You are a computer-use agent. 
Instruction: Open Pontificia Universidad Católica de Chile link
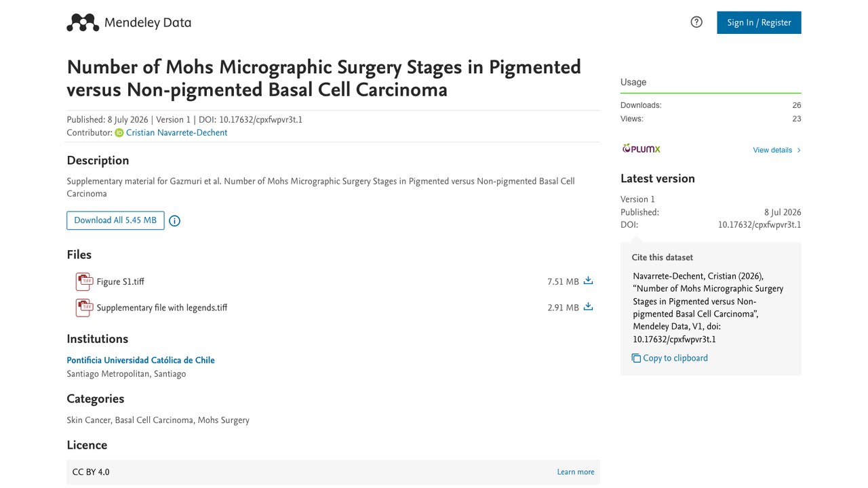140,361
